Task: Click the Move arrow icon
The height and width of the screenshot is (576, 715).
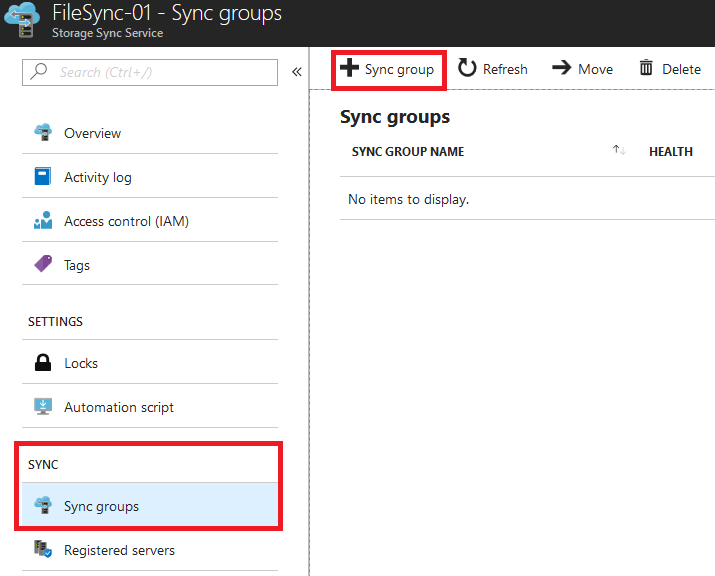Action: click(562, 67)
